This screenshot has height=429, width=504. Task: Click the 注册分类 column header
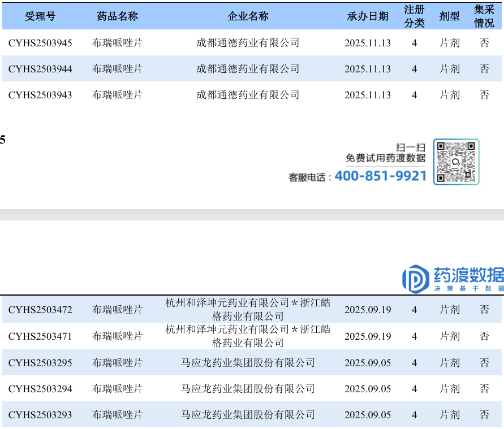pyautogui.click(x=414, y=16)
